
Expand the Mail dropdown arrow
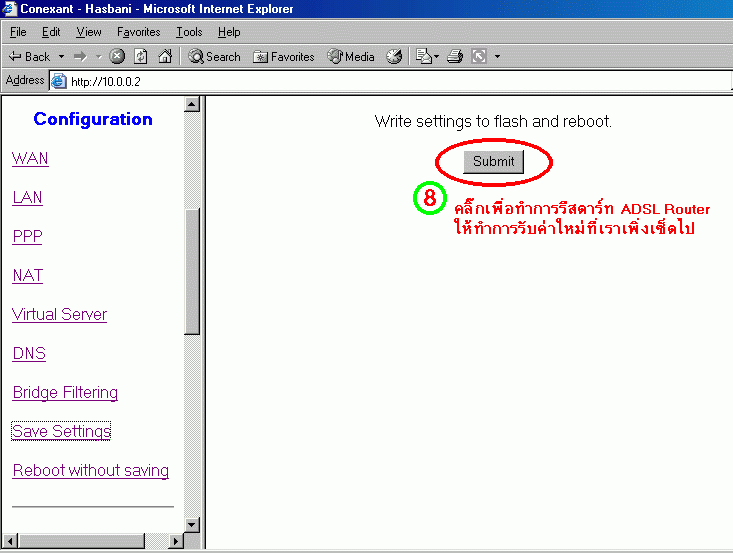pos(437,57)
